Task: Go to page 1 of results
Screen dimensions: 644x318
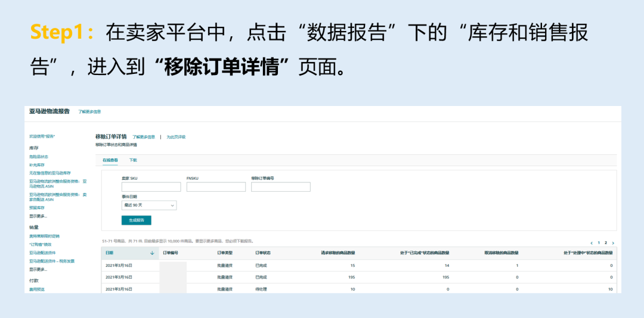Action: coord(599,243)
